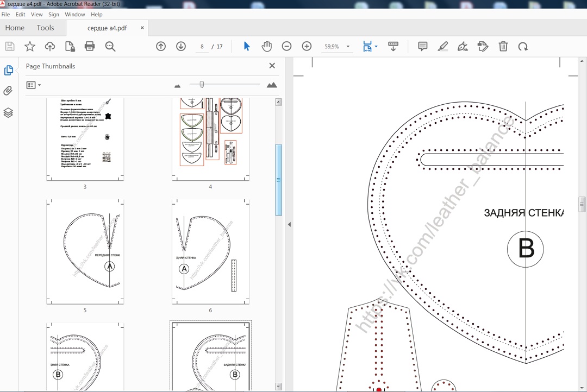Screen dimensions: 587x392
Task: Toggle the Layers panel icon
Action: (x=9, y=112)
